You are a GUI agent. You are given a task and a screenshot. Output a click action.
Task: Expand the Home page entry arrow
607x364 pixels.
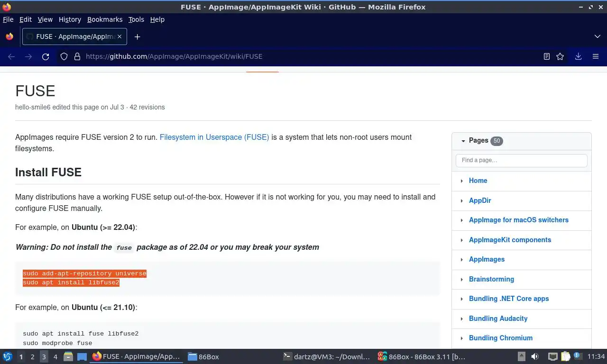[462, 181]
